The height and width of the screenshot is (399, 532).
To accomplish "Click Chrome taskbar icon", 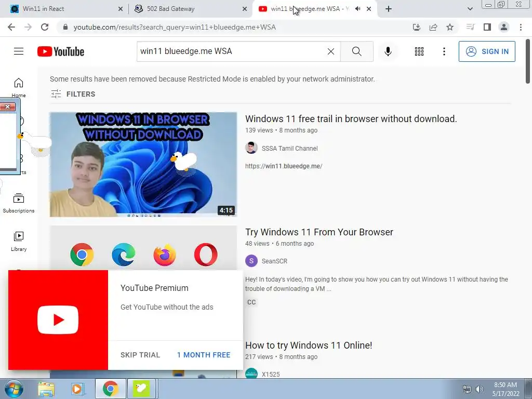I will [x=110, y=389].
